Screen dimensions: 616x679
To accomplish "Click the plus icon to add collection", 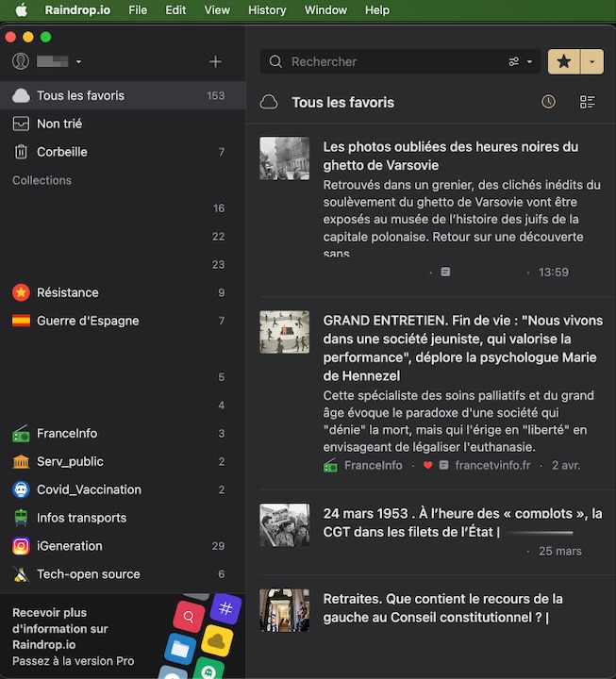I will (215, 61).
